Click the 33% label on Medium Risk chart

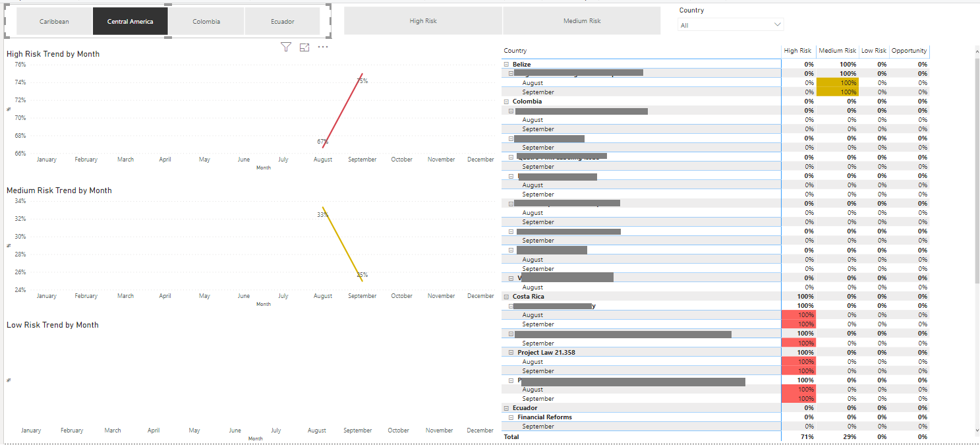(322, 214)
